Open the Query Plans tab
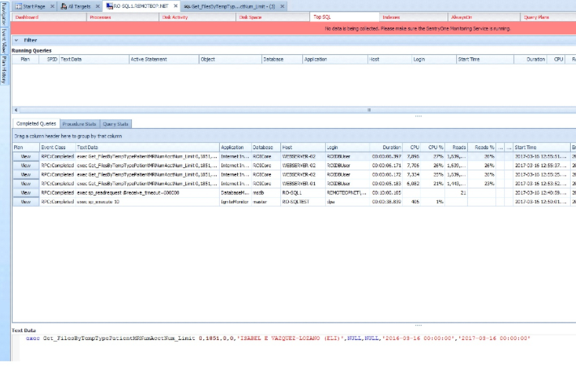Image resolution: width=576 pixels, height=384 pixels. click(548, 17)
